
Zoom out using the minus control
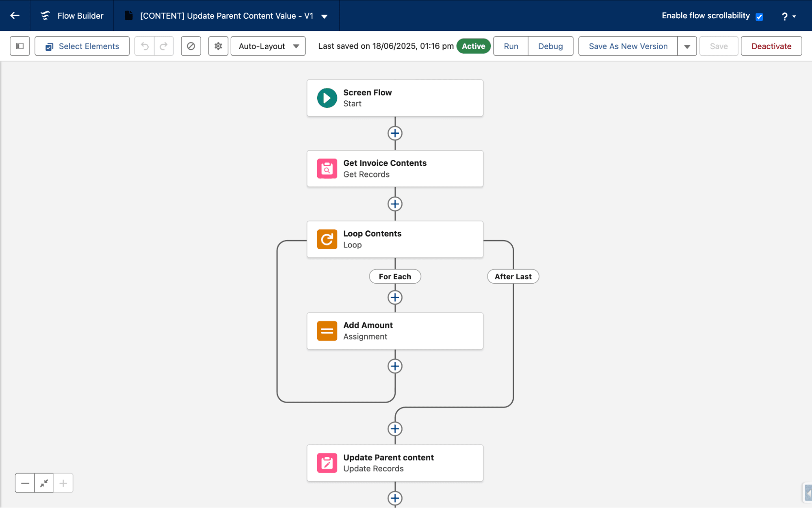(24, 483)
